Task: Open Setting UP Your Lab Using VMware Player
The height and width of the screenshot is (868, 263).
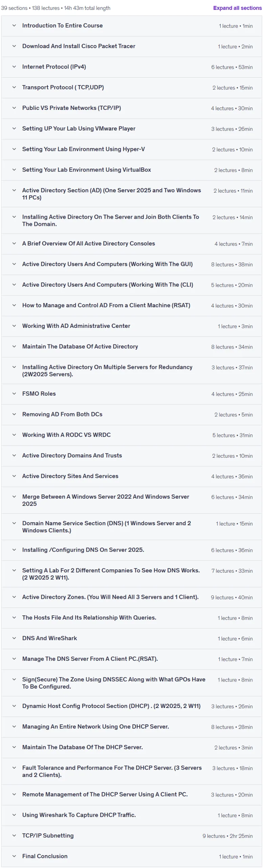Action: click(131, 129)
